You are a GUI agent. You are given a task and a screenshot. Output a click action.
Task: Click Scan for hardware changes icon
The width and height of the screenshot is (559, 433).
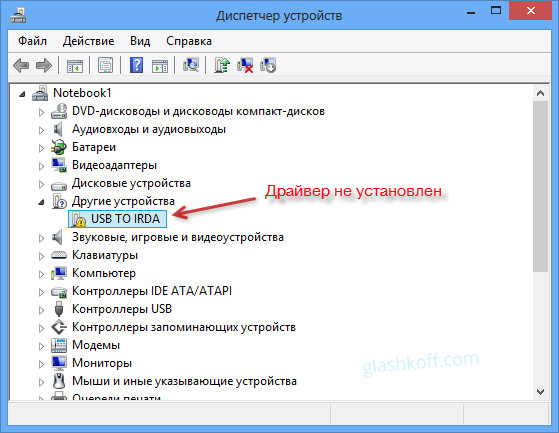click(x=191, y=66)
